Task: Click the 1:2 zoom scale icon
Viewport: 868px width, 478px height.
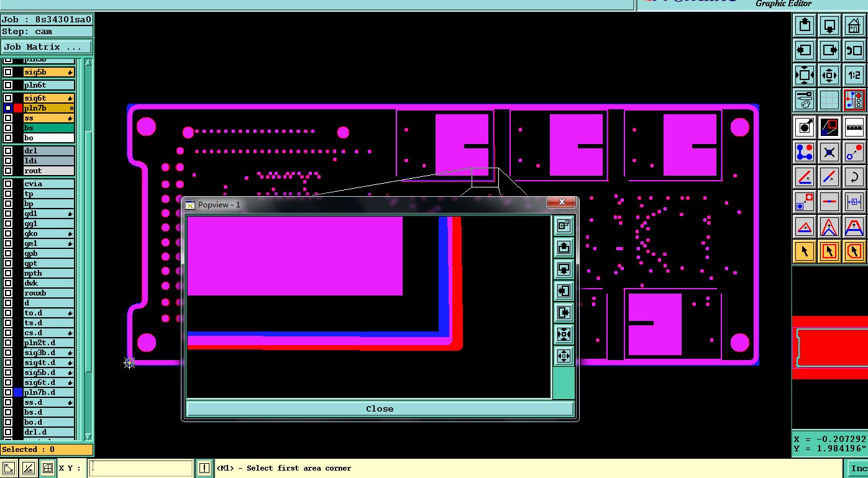Action: pyautogui.click(x=854, y=75)
